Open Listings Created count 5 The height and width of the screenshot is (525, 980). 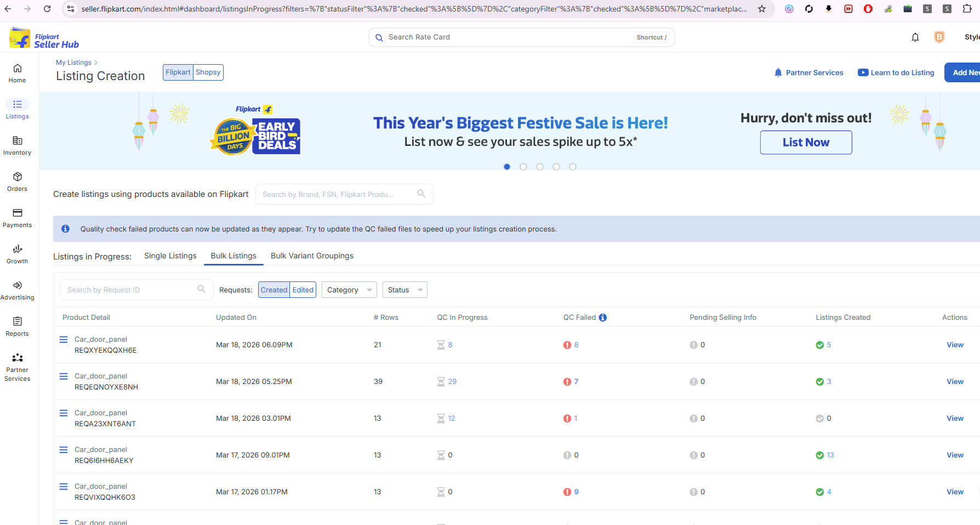coord(829,345)
